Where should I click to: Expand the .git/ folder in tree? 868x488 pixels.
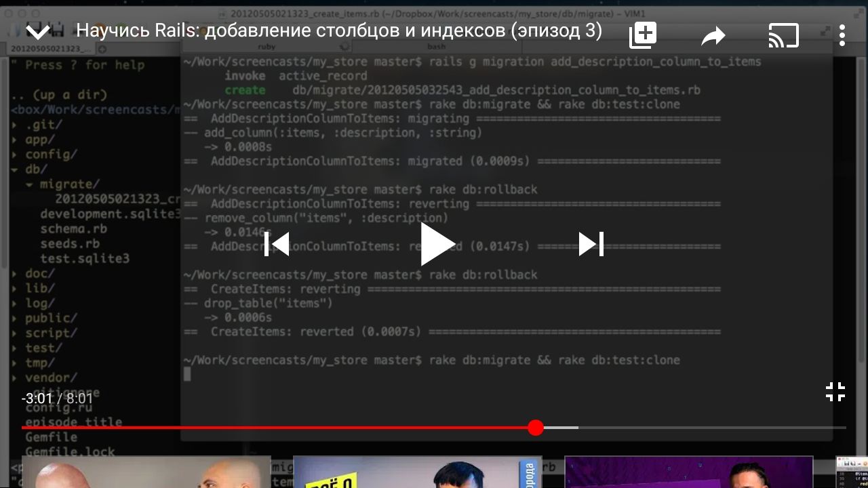coord(37,125)
